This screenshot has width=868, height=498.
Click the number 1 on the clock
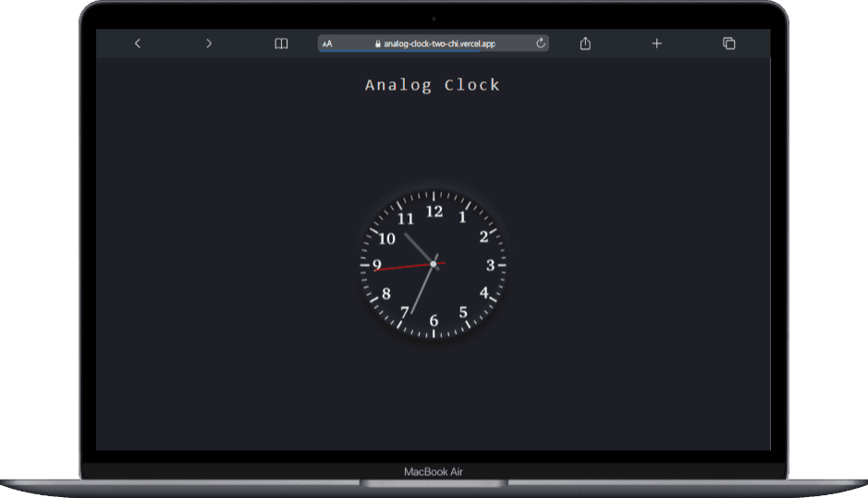[462, 217]
